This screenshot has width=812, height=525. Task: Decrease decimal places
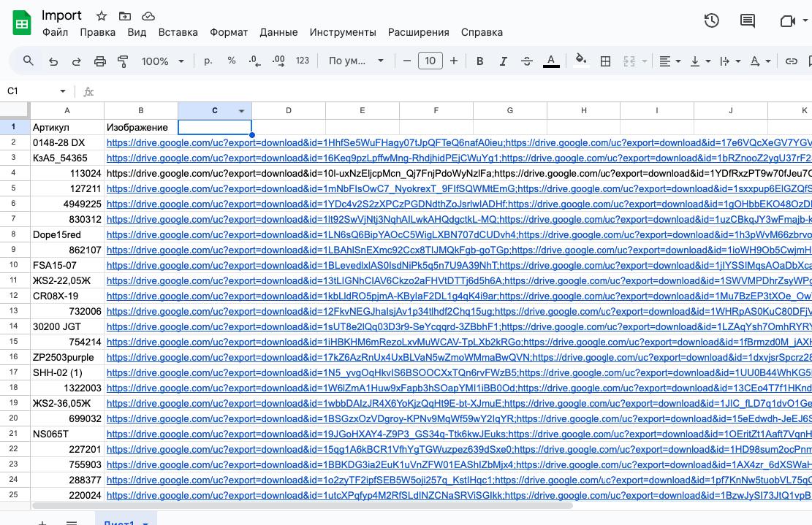pyautogui.click(x=254, y=61)
